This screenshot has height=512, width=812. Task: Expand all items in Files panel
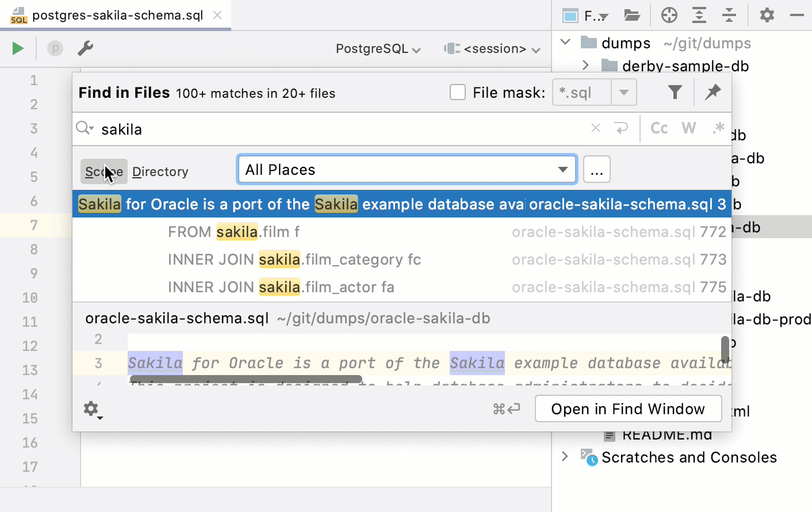pos(699,16)
